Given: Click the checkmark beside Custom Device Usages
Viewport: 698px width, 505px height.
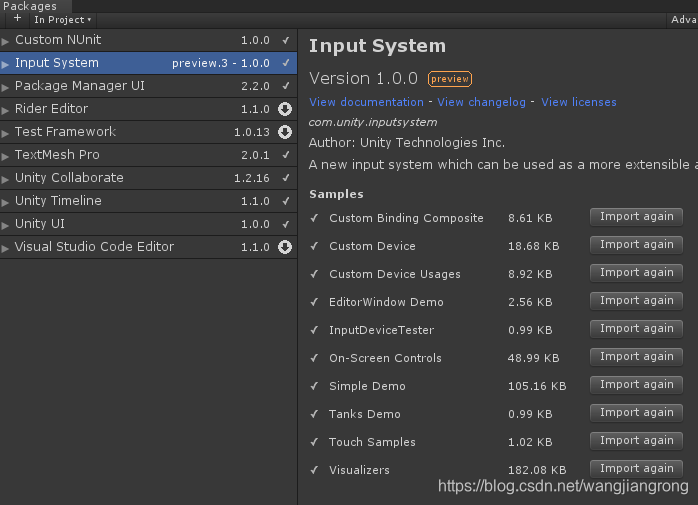Looking at the screenshot, I should (x=314, y=274).
